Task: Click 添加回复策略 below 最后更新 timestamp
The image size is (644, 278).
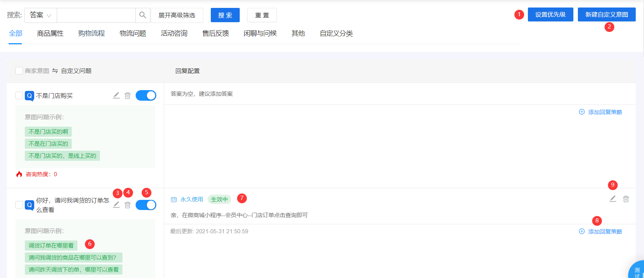Action: pos(601,231)
